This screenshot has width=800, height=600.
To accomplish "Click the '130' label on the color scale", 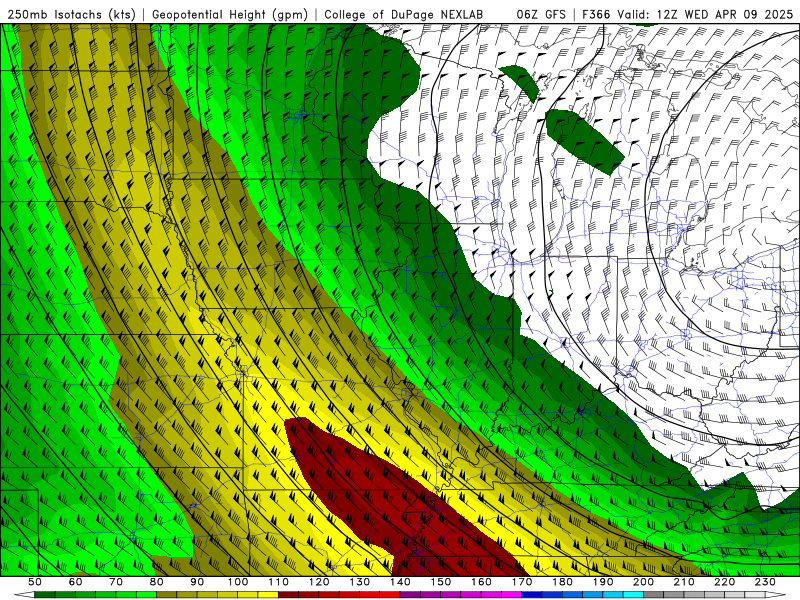I will click(360, 582).
